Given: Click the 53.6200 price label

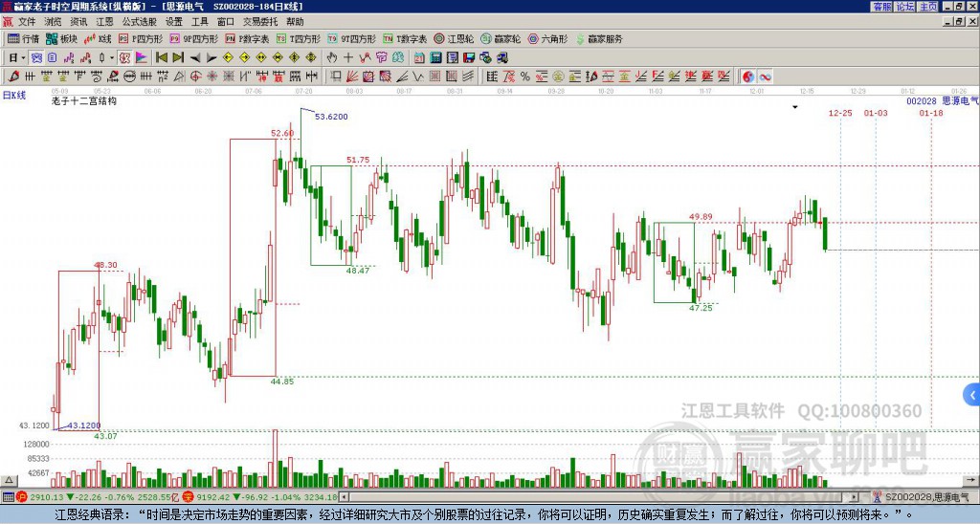Looking at the screenshot, I should [x=331, y=117].
